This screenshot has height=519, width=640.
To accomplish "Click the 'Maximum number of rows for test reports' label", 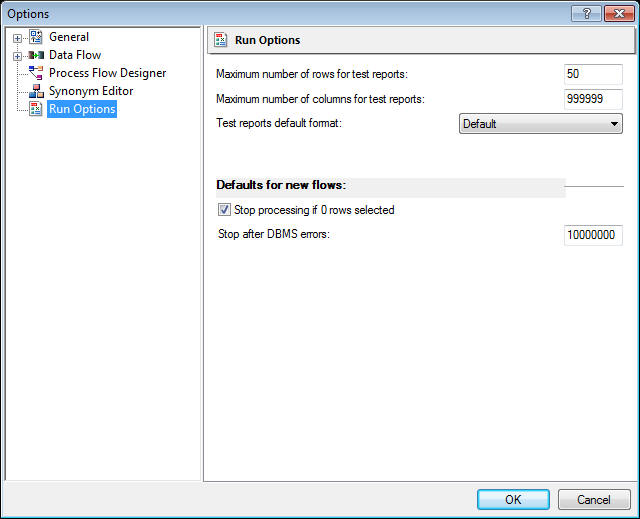I will [x=312, y=74].
